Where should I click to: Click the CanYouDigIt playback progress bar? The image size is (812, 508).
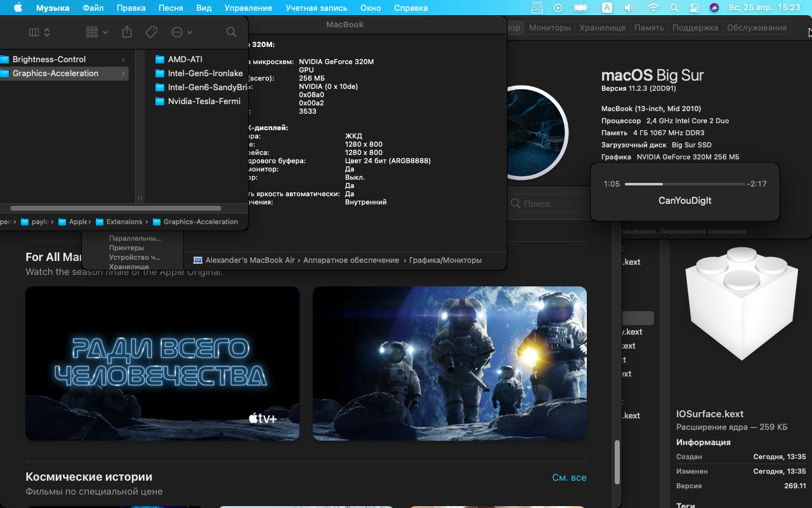(x=684, y=184)
